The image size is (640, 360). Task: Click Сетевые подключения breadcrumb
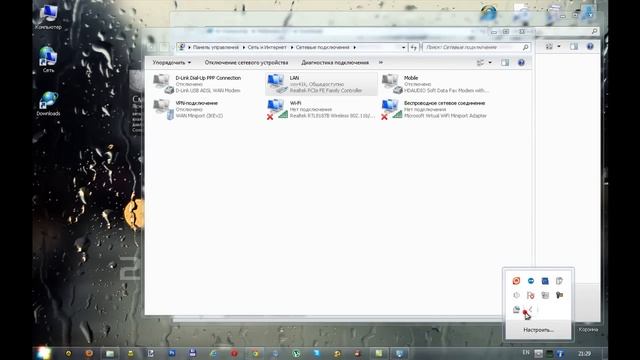click(x=322, y=47)
